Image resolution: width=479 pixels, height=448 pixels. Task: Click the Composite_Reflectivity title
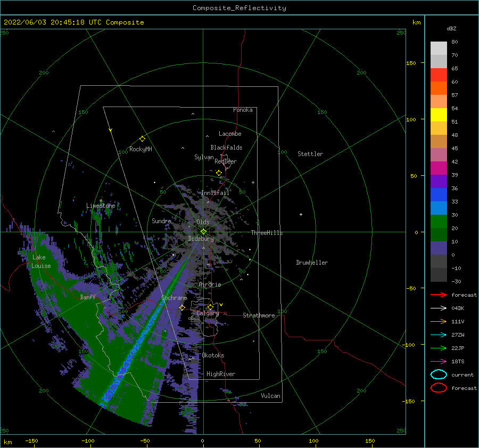pos(240,8)
